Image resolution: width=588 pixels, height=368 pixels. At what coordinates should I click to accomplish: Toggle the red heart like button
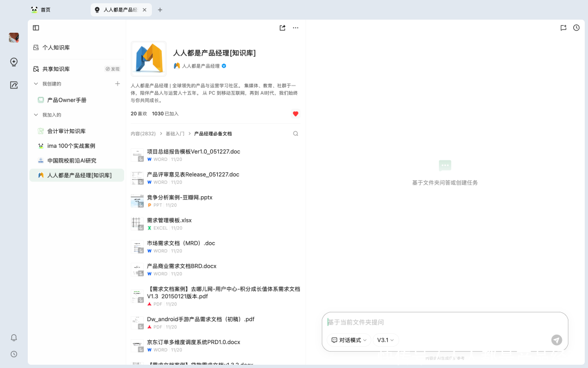click(296, 114)
